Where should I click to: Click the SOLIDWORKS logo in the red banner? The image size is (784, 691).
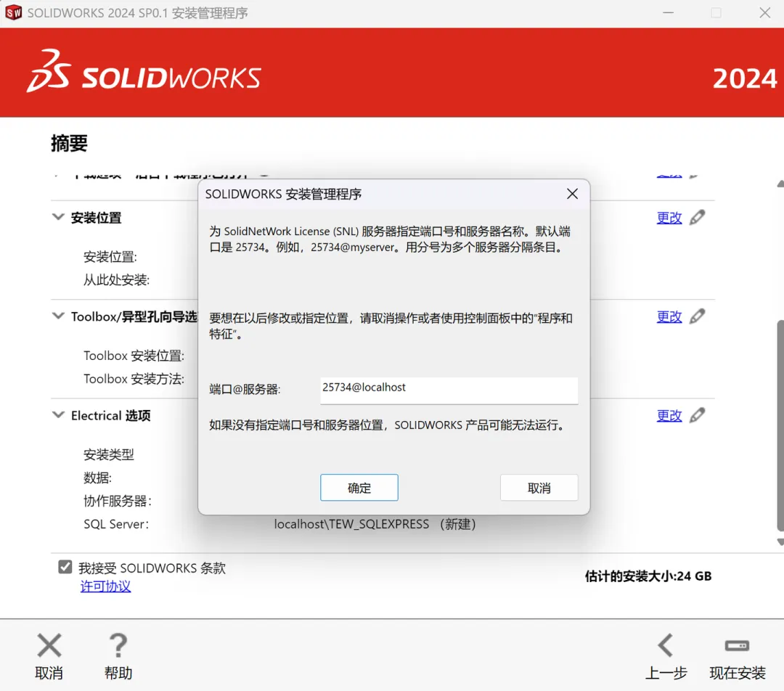tap(144, 72)
